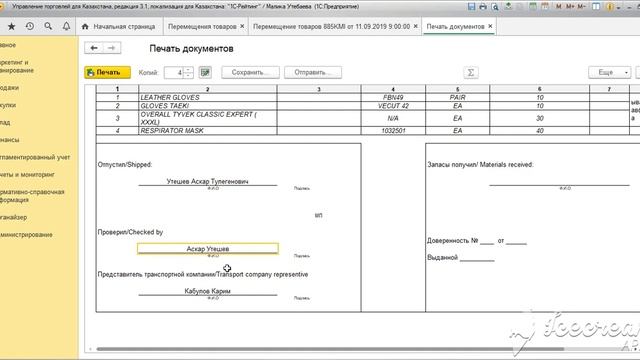Open Favorites star in top panel
The height and width of the screenshot is (360, 640).
tap(11, 27)
